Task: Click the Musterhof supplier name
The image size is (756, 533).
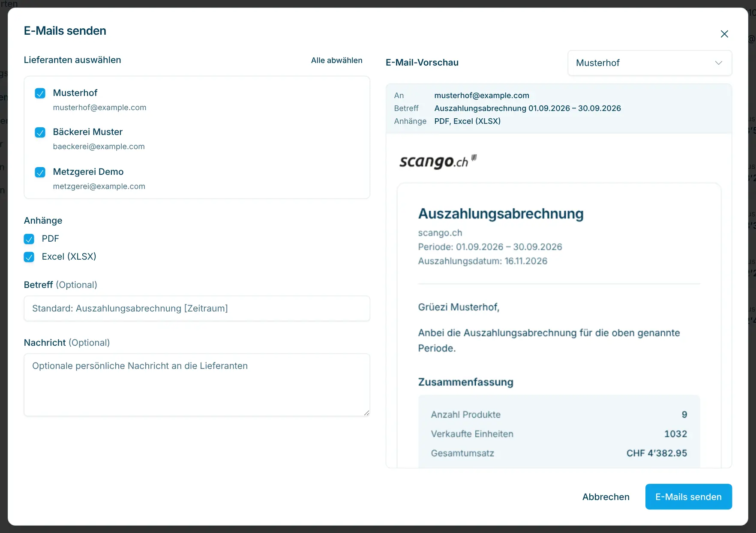Action: (75, 93)
